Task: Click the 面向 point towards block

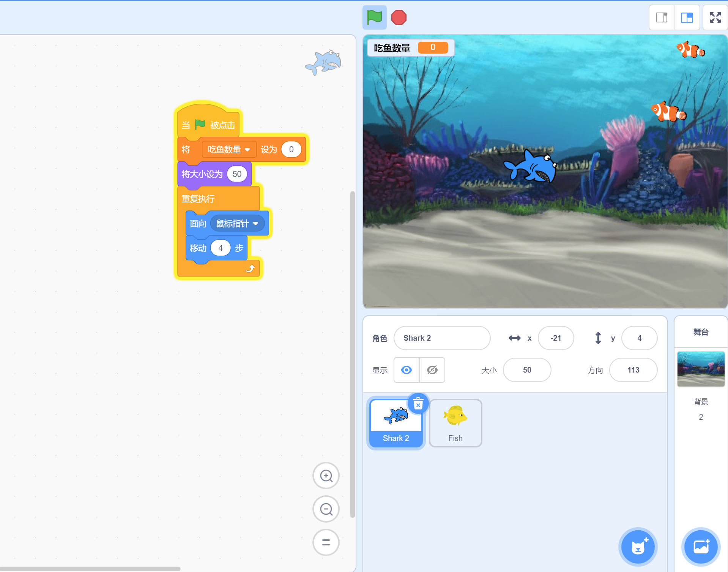Action: tap(198, 224)
